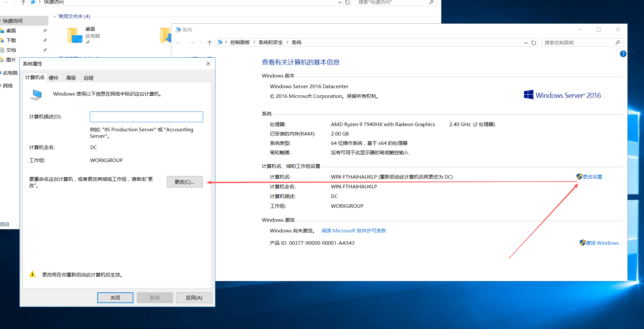The height and width of the screenshot is (329, 644).
Task: Select the 计算机名 tab
Action: click(35, 77)
